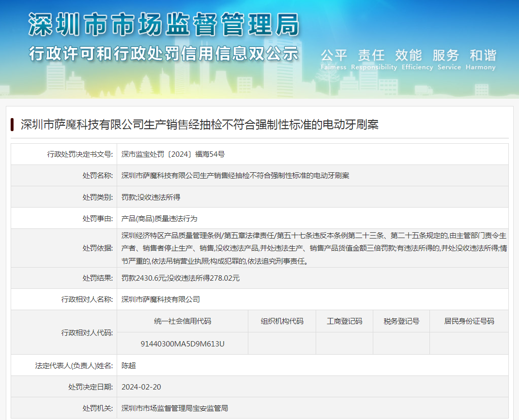Click the label 处罚事由:
Screen dimensions: 519x420
[x=98, y=219]
